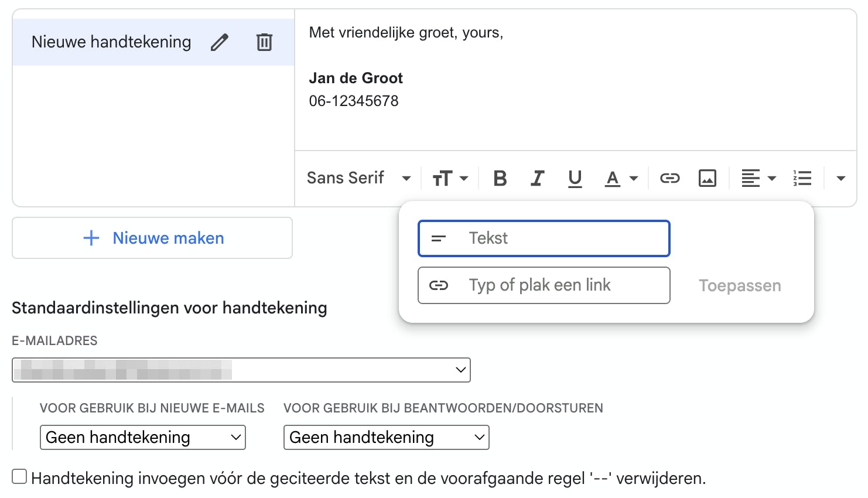Viewport: 868px width, 498px height.
Task: Click the 'Typ of plak een link' field
Action: pos(544,285)
